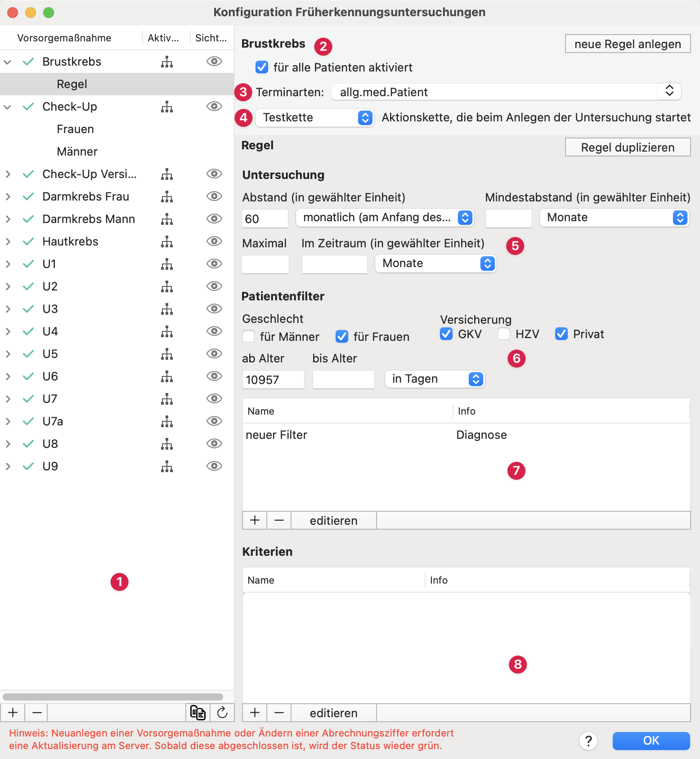Viewport: 700px width, 759px height.
Task: Open the Testkette action chain dropdown
Action: click(314, 118)
